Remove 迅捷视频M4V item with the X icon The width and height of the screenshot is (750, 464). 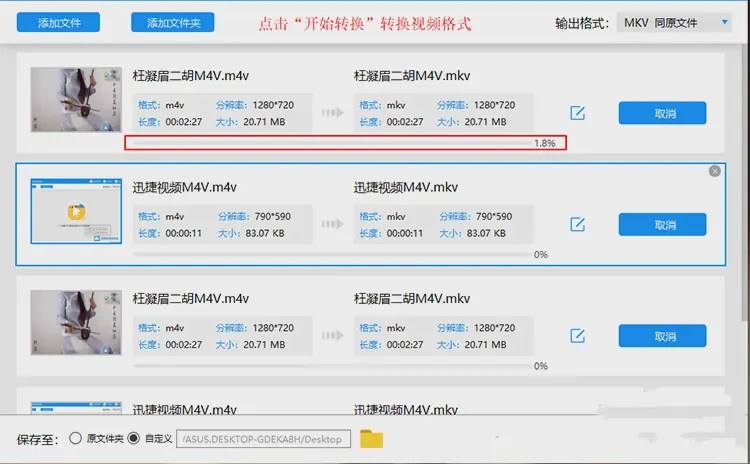(714, 171)
